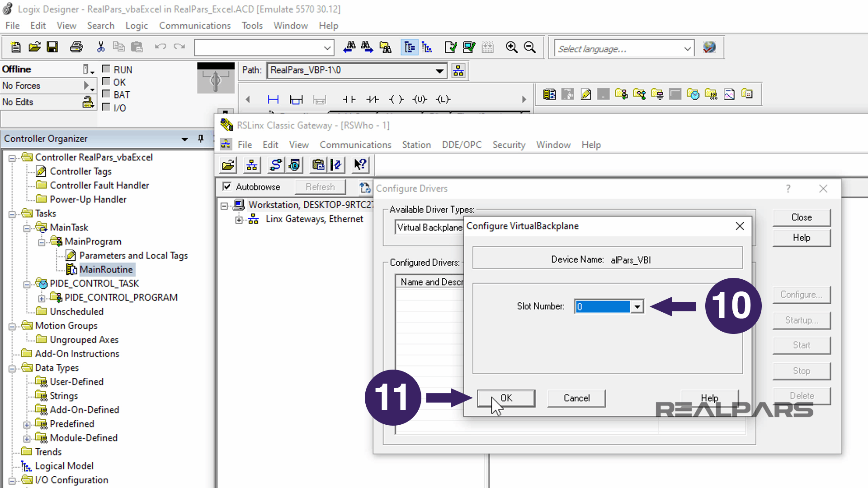Expand the Linx Gateways, Ethernet node
Screen dimensions: 868x488
(x=239, y=220)
